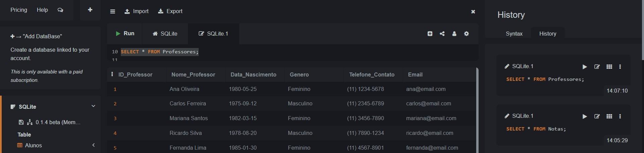Open column options menu beside ID_Professor
This screenshot has width=644, height=153.
pos(112,74)
